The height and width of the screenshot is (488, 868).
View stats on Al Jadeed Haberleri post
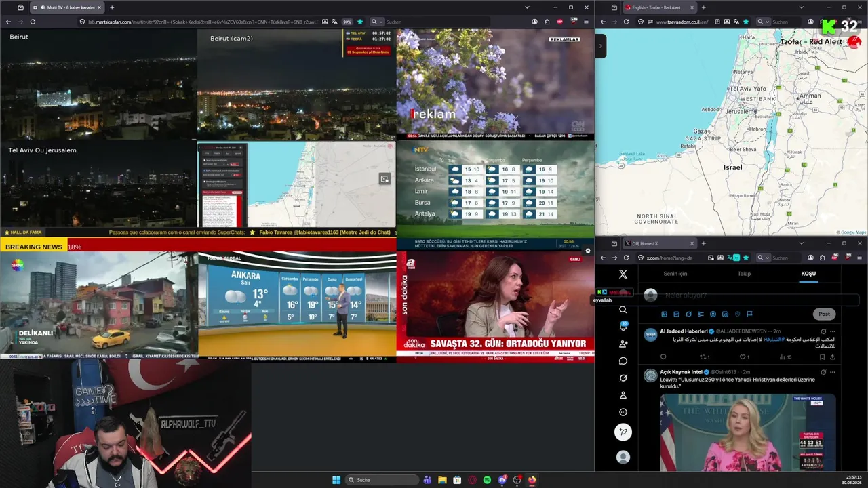(785, 357)
